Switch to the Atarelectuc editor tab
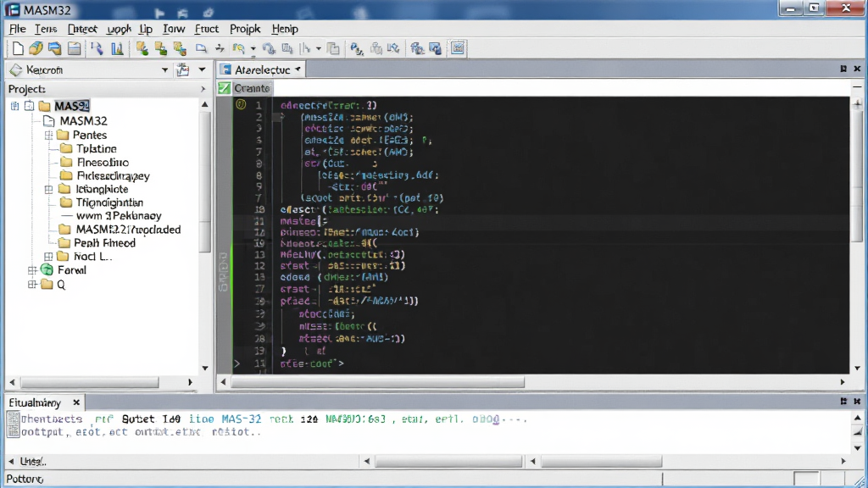 (x=261, y=69)
